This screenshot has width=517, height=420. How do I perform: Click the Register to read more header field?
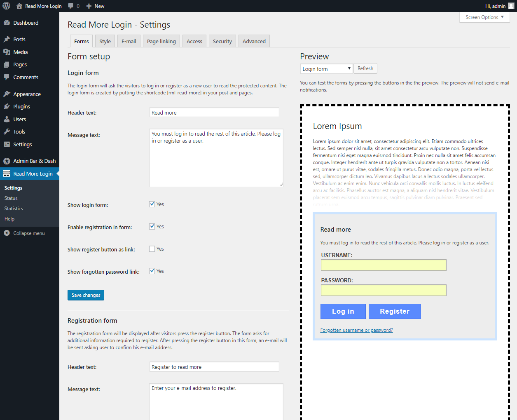tap(214, 367)
